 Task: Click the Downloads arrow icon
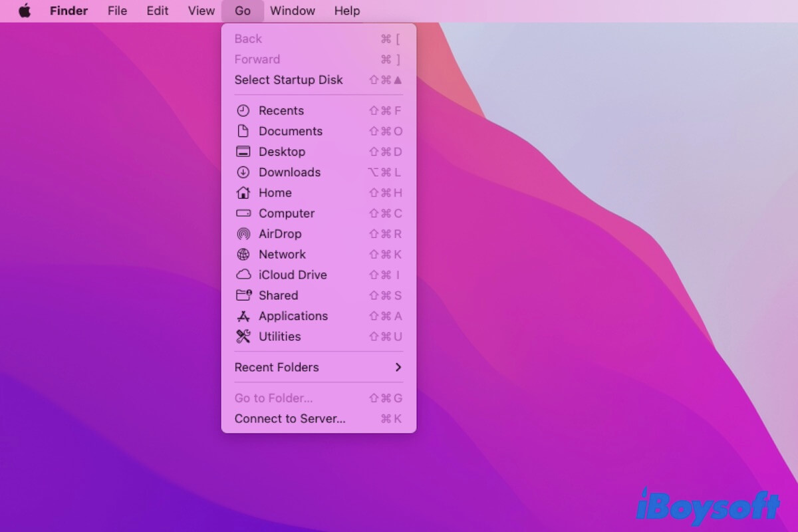(x=243, y=172)
